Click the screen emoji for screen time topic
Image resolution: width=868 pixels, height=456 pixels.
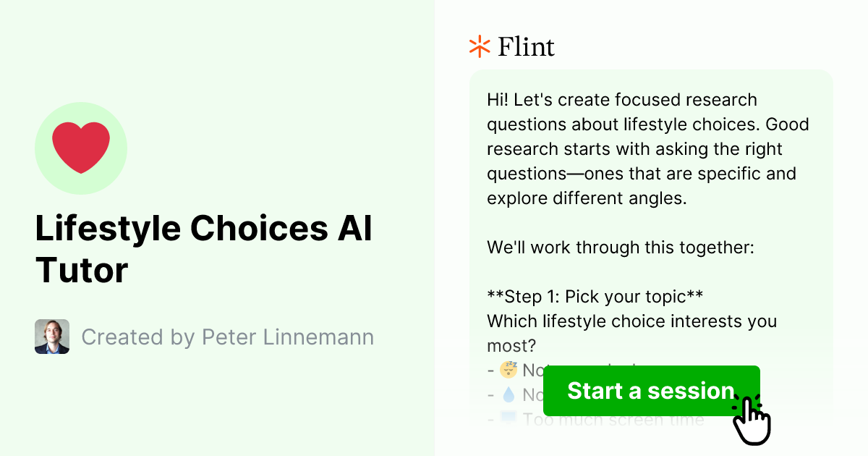(x=509, y=419)
